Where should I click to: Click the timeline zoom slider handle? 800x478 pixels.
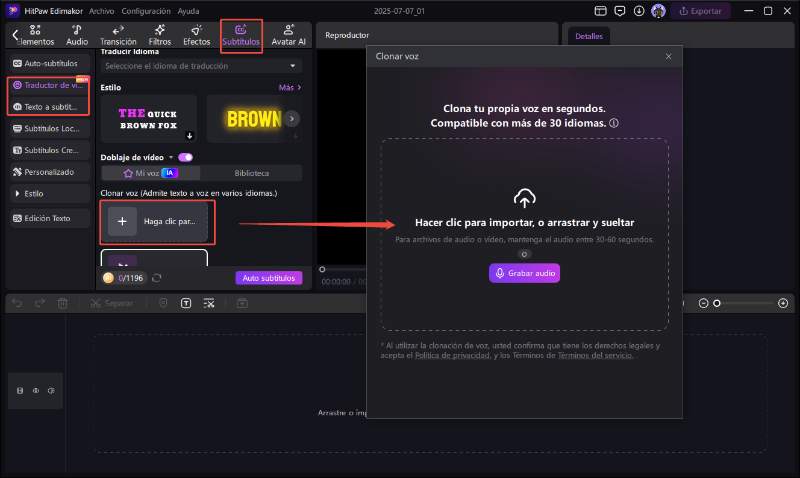coord(716,304)
